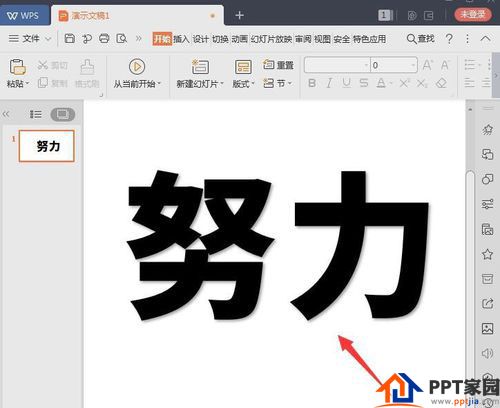
Task: Start slideshow from current slide
Action: 137,67
